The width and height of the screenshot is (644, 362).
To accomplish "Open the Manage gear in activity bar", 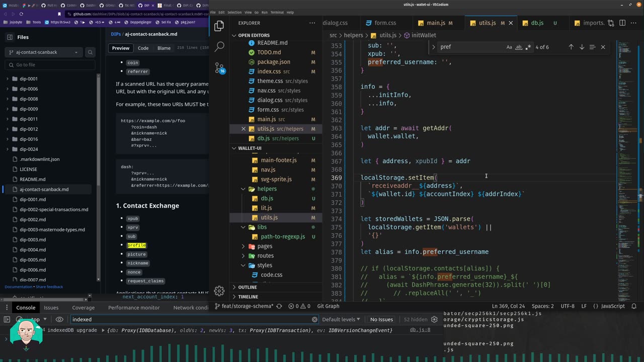I will coord(219,291).
